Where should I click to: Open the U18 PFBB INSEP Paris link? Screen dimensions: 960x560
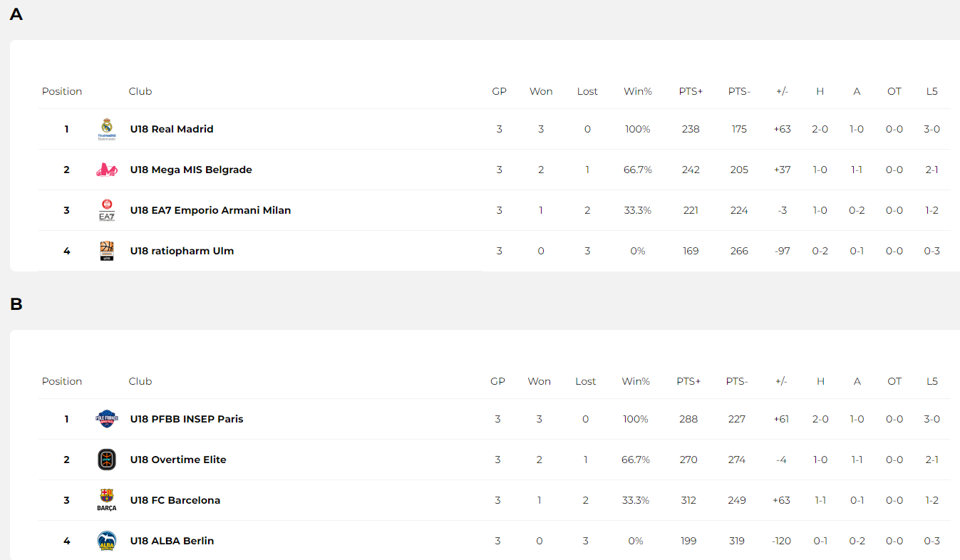point(187,419)
